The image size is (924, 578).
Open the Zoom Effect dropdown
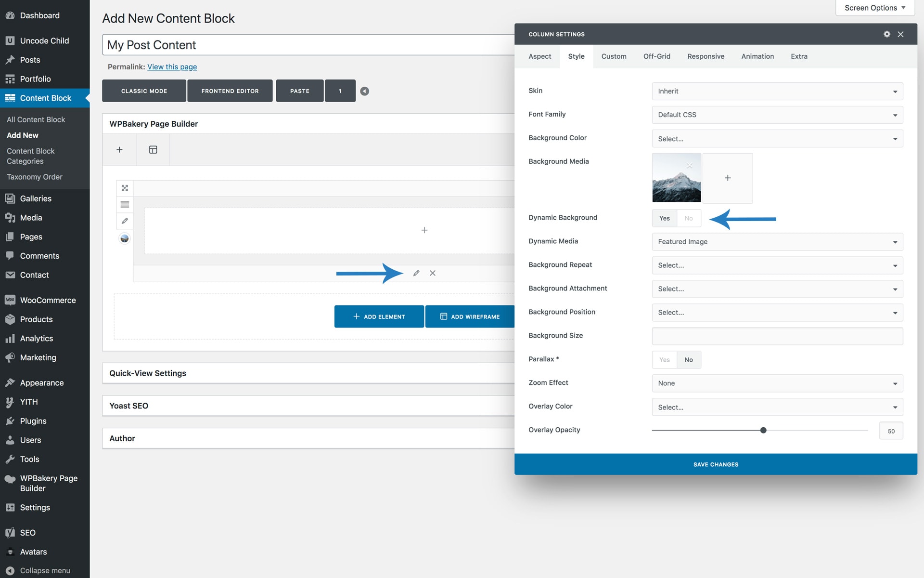click(777, 383)
